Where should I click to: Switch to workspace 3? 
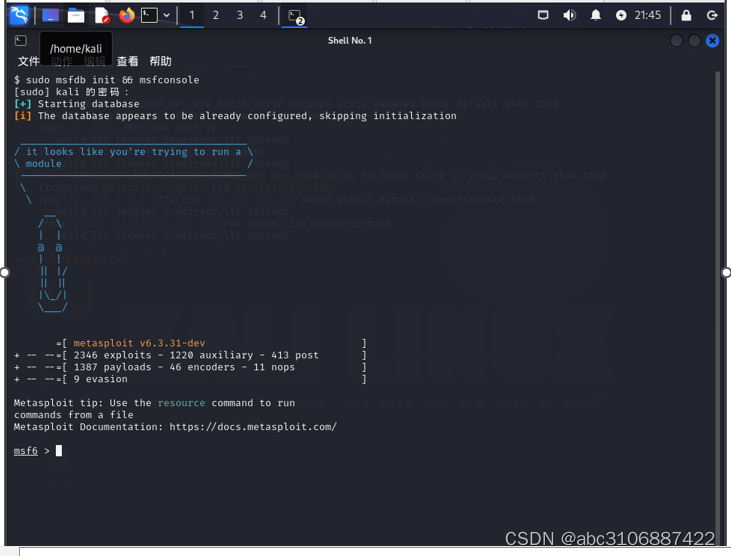point(240,15)
